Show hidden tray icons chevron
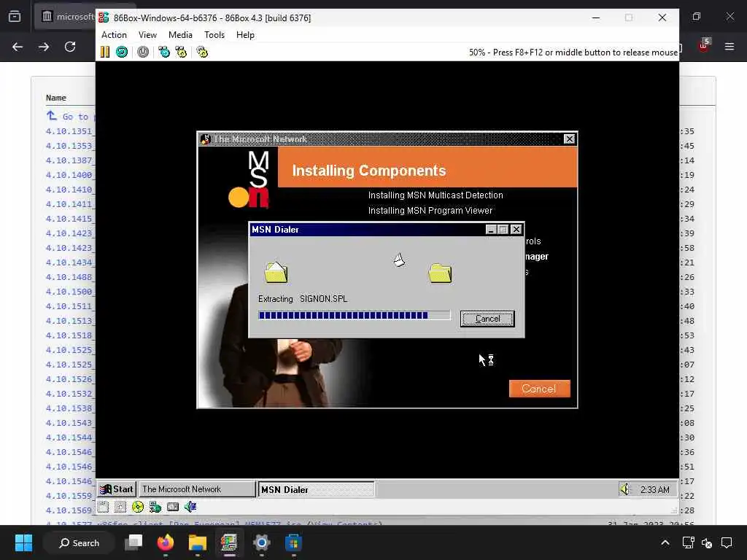 [665, 542]
